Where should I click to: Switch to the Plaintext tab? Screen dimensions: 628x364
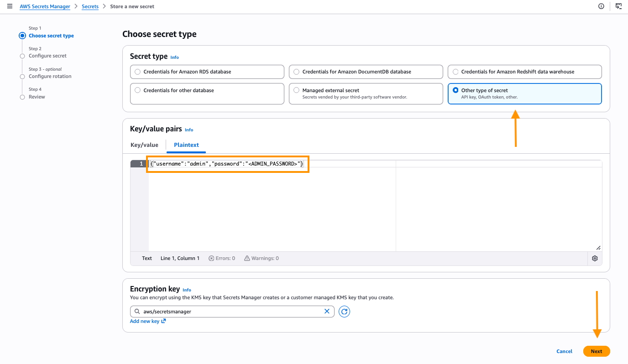point(186,145)
